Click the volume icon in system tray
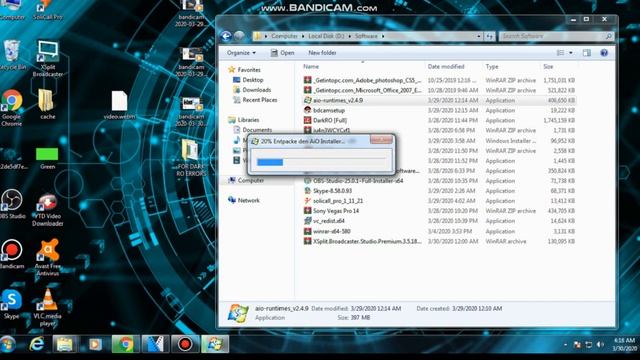640x360 pixels. (x=600, y=345)
